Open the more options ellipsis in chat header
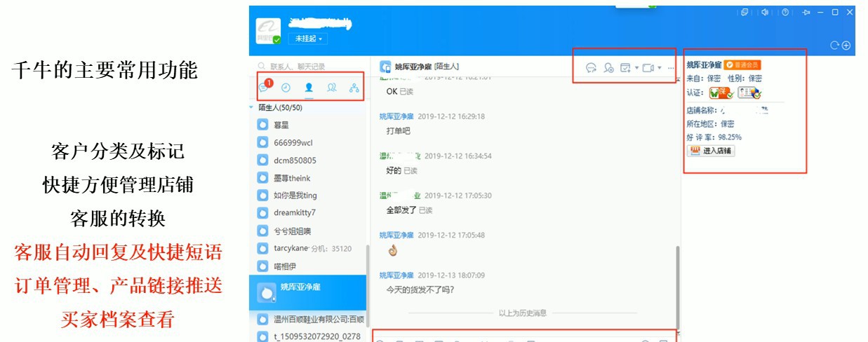The image size is (868, 342). point(671,68)
